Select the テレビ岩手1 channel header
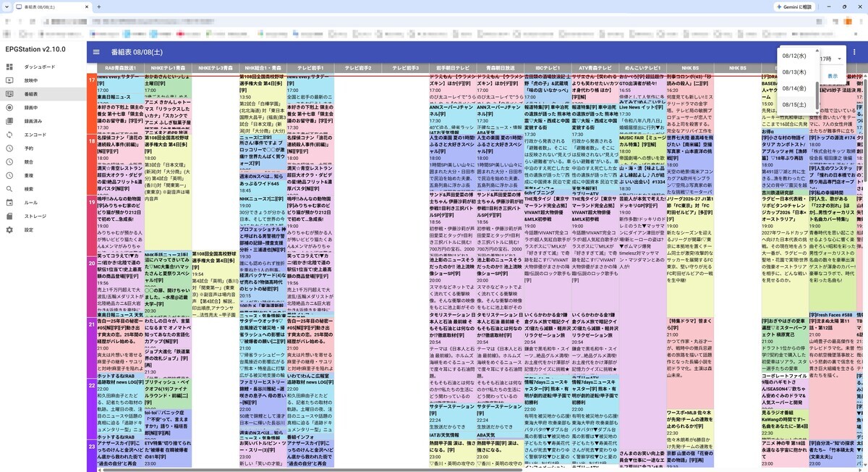Viewport: 868px width, 472px height. tap(310, 68)
